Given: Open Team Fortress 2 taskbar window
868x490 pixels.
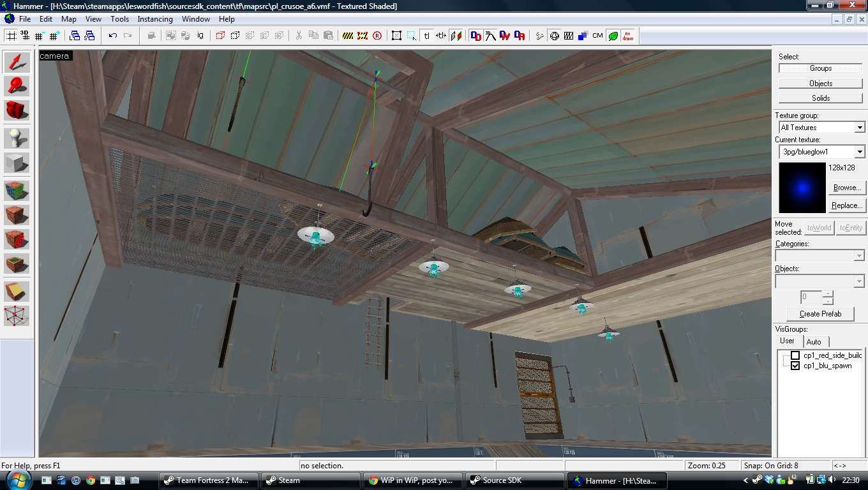Looking at the screenshot, I should [x=207, y=480].
